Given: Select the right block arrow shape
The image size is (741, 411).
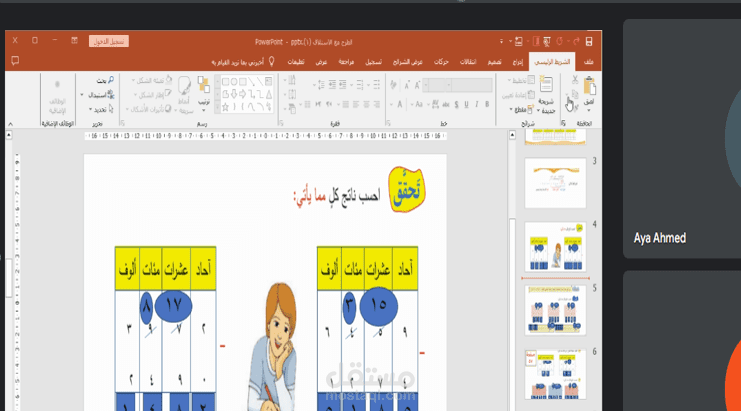Looking at the screenshot, I should pos(242,94).
